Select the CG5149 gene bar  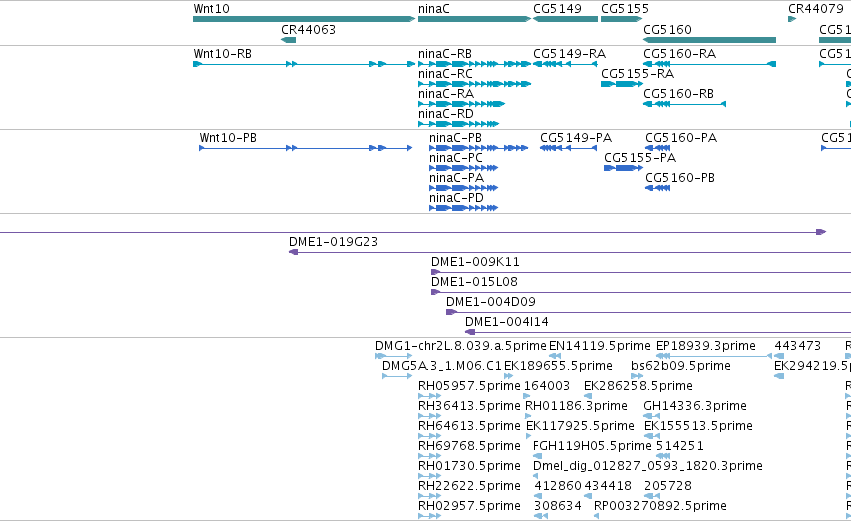[566, 19]
